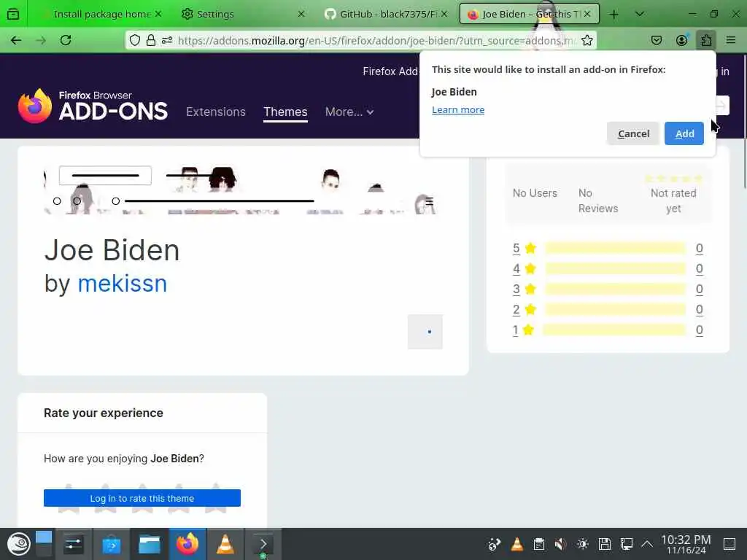Viewport: 747px width, 560px height.
Task: Cancel the add-on installation prompt
Action: click(x=633, y=134)
